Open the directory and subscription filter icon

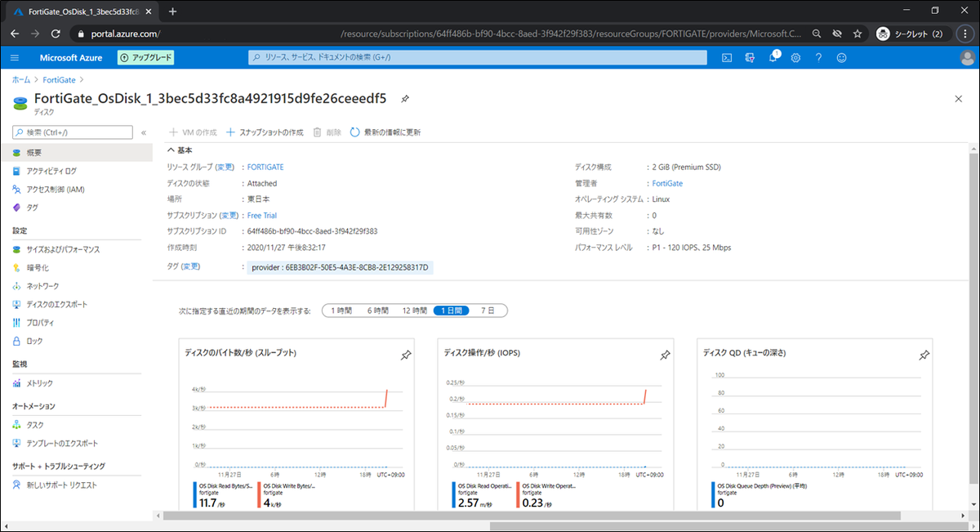[750, 57]
